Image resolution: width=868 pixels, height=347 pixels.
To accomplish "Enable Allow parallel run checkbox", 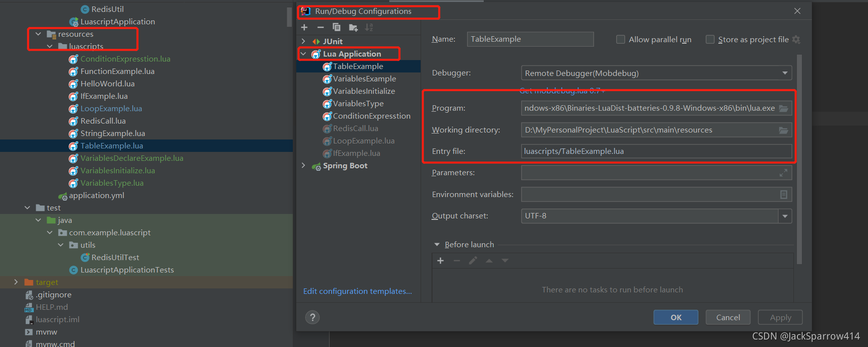I will [620, 39].
